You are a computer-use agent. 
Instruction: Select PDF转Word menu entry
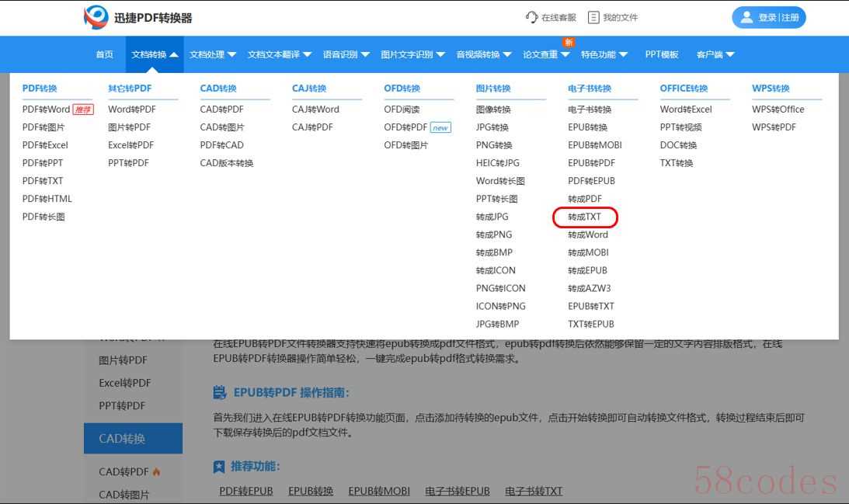[x=46, y=109]
